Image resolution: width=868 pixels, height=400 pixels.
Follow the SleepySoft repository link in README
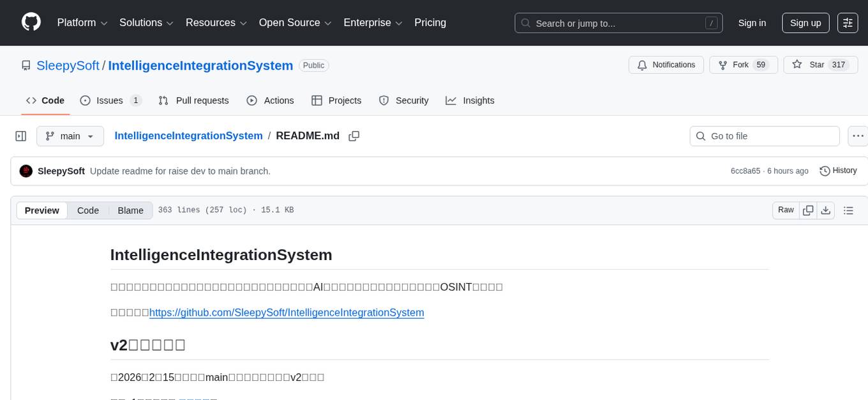(286, 312)
